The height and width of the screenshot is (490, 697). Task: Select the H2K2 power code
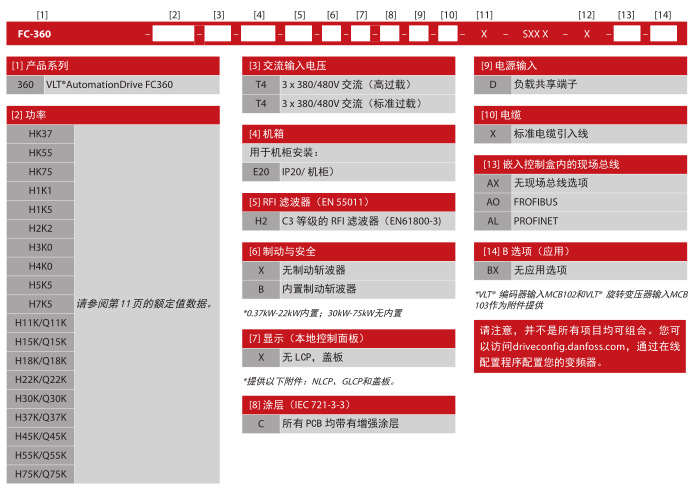point(40,229)
